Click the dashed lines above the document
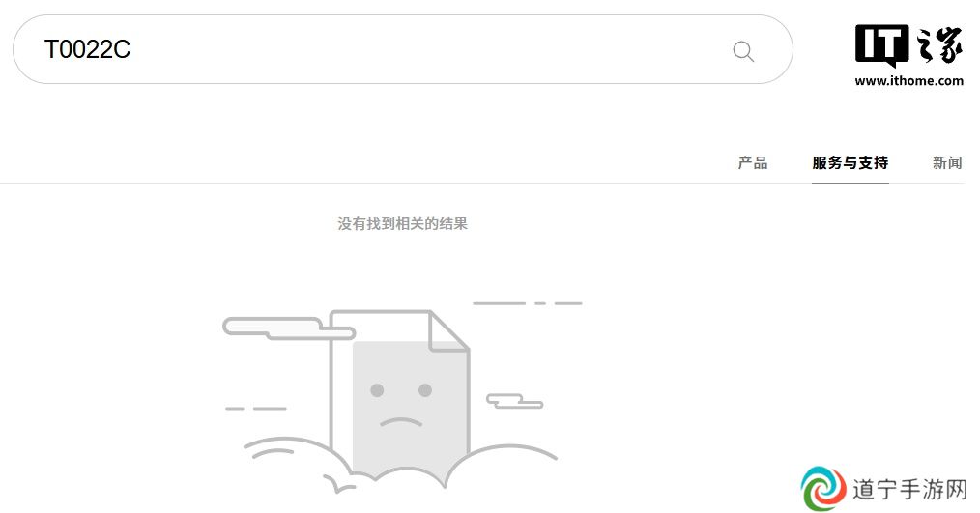 [528, 303]
